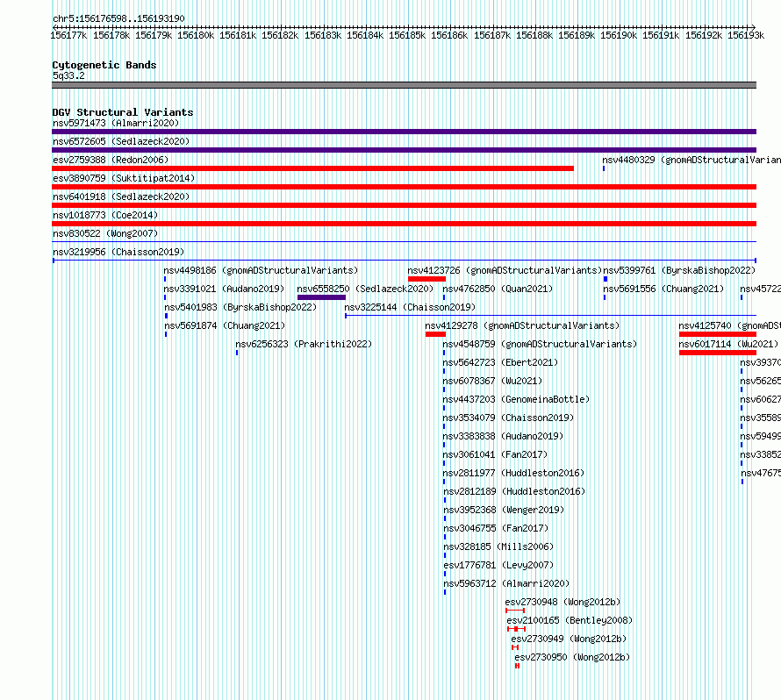
Task: Click the nsv6558250 (Sedlazeck2020) purple bar
Action: pos(321,297)
